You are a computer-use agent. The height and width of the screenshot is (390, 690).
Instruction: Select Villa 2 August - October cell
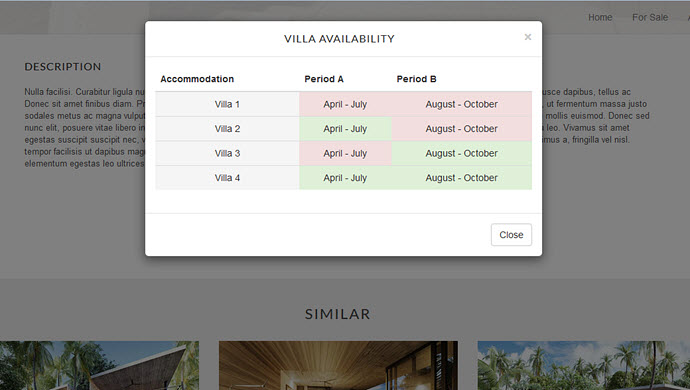coord(462,129)
